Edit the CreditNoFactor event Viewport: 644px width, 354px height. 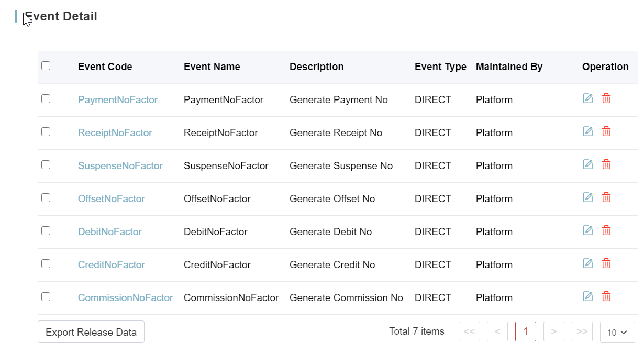point(588,263)
